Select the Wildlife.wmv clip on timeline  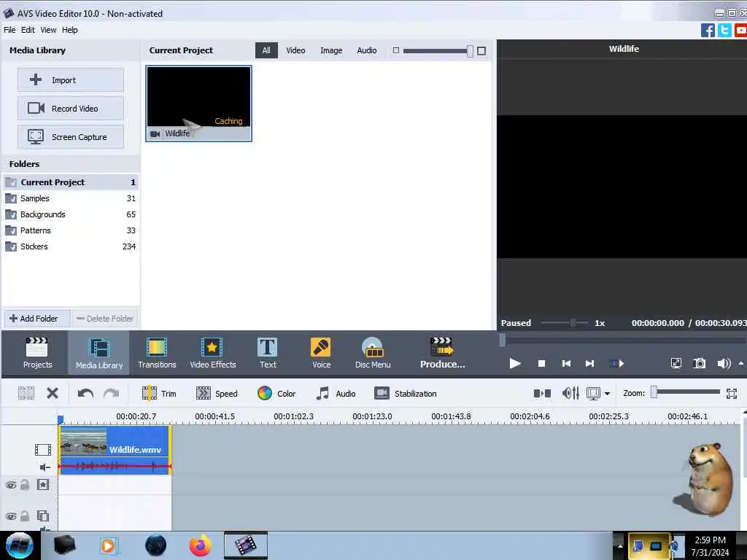tap(115, 450)
